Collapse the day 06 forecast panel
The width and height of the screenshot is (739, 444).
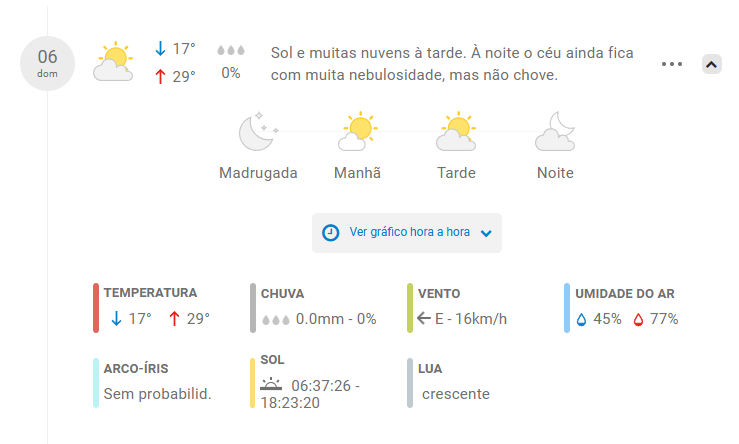click(711, 63)
